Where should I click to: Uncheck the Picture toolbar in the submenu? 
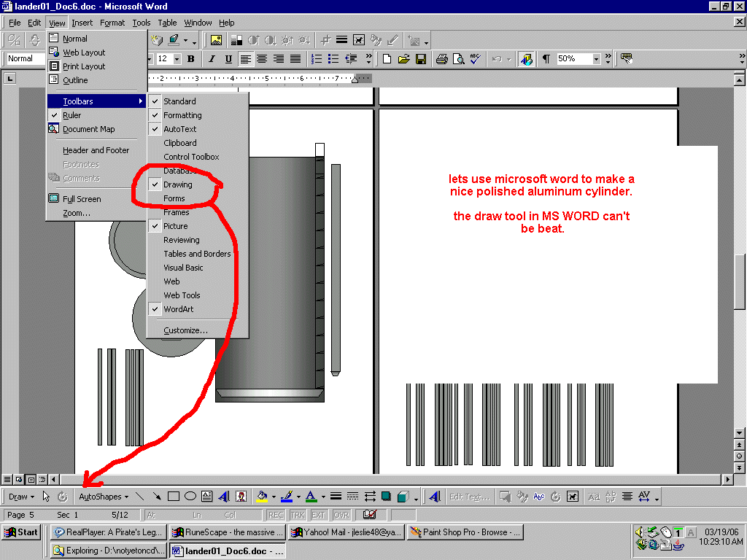point(198,226)
